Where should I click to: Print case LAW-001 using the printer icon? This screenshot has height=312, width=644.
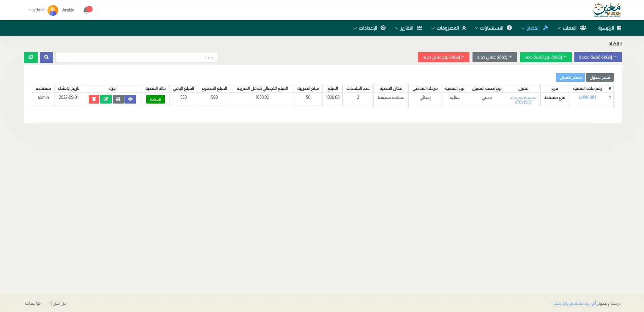118,99
